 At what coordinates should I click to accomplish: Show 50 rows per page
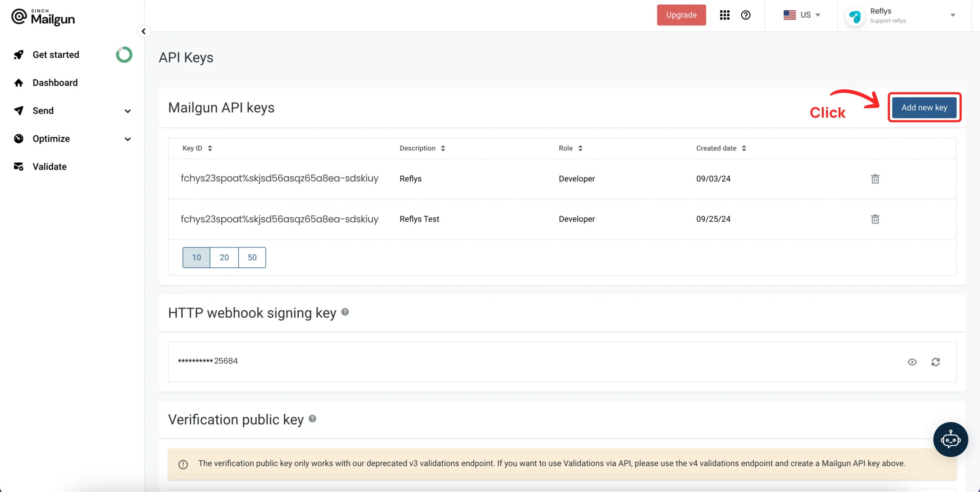coord(252,257)
